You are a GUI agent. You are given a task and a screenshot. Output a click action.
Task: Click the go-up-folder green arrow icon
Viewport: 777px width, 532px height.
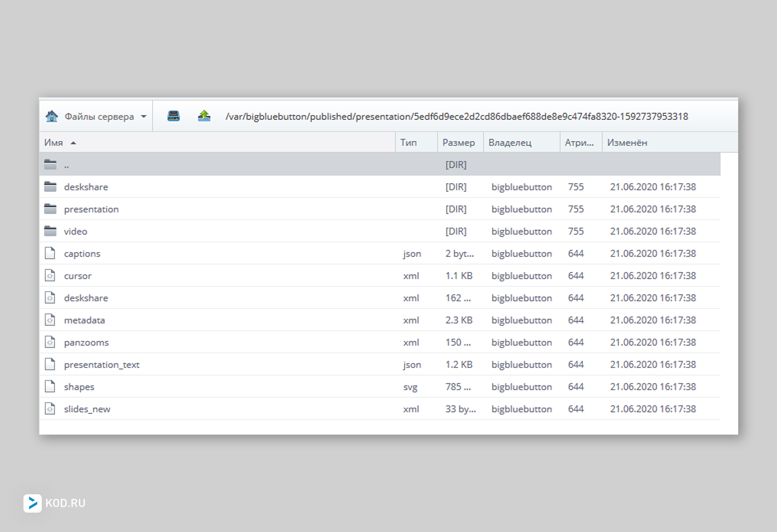coord(204,116)
